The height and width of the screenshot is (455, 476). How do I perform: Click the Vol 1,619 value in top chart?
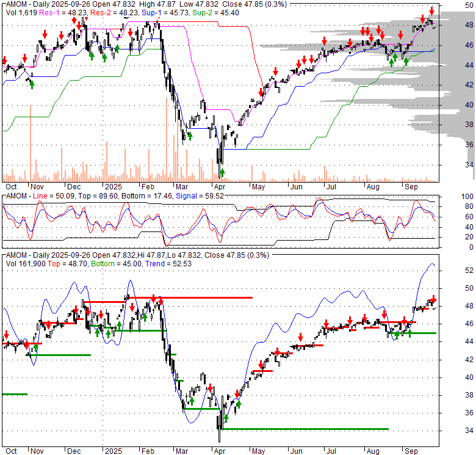point(21,13)
